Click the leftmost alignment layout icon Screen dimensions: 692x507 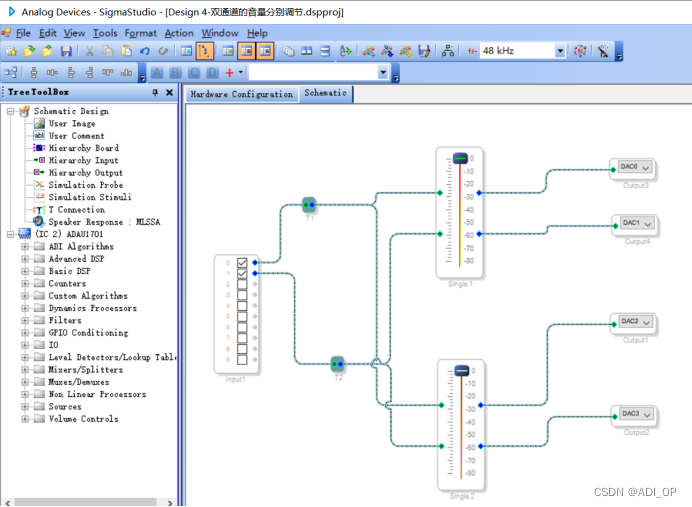coord(11,72)
